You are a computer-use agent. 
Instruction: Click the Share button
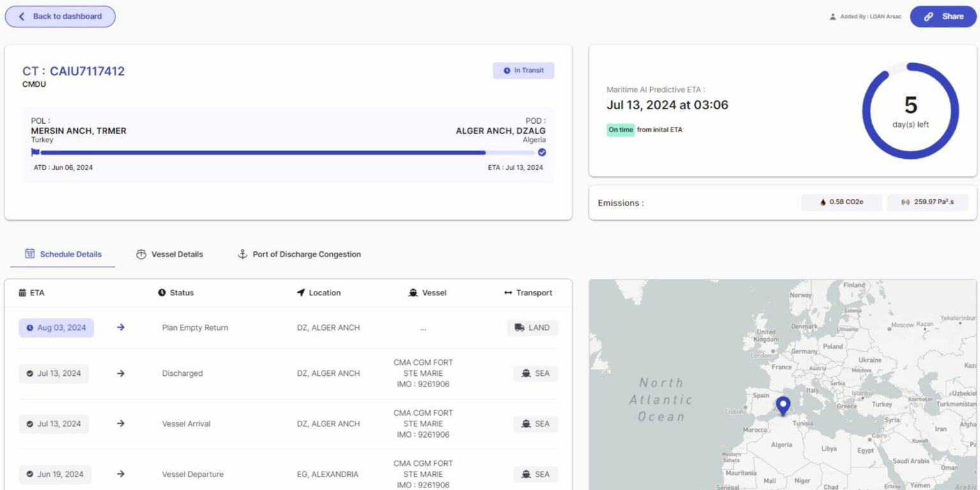pos(942,16)
